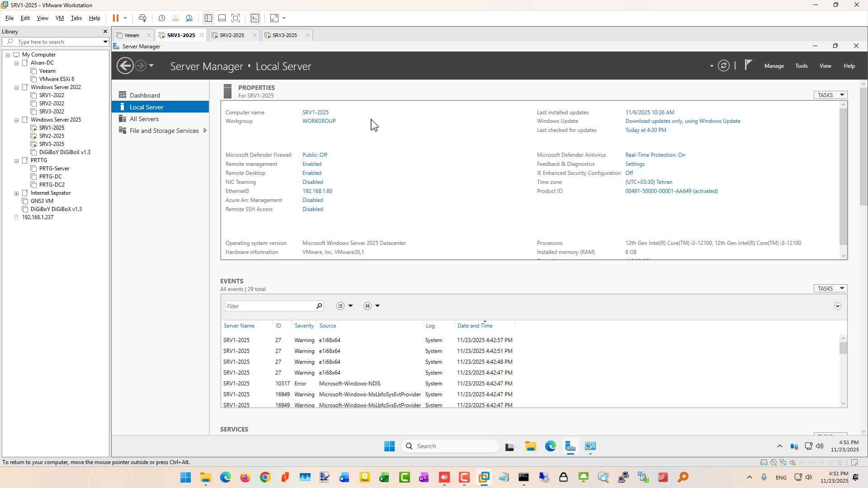Open the VM menu in VMware
Screen dimensions: 868x488
60,18
